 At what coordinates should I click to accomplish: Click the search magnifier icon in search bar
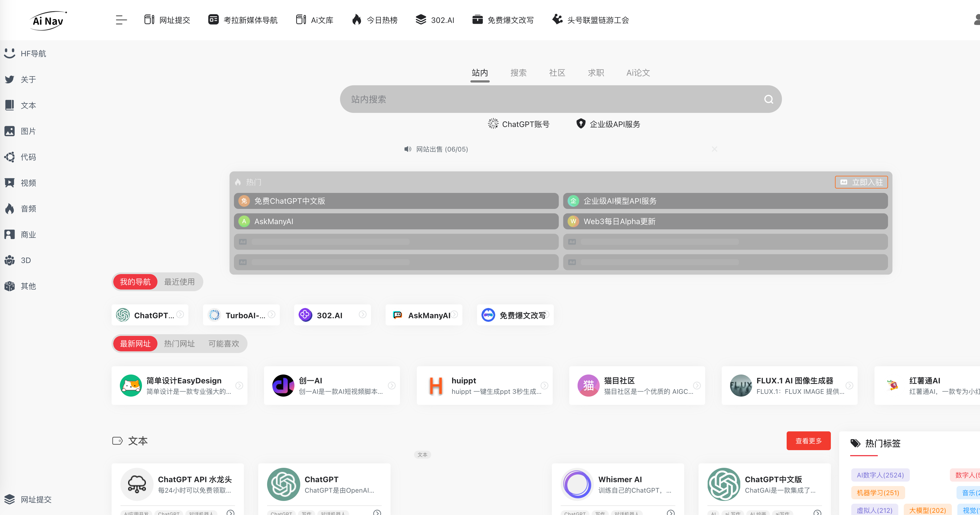768,99
